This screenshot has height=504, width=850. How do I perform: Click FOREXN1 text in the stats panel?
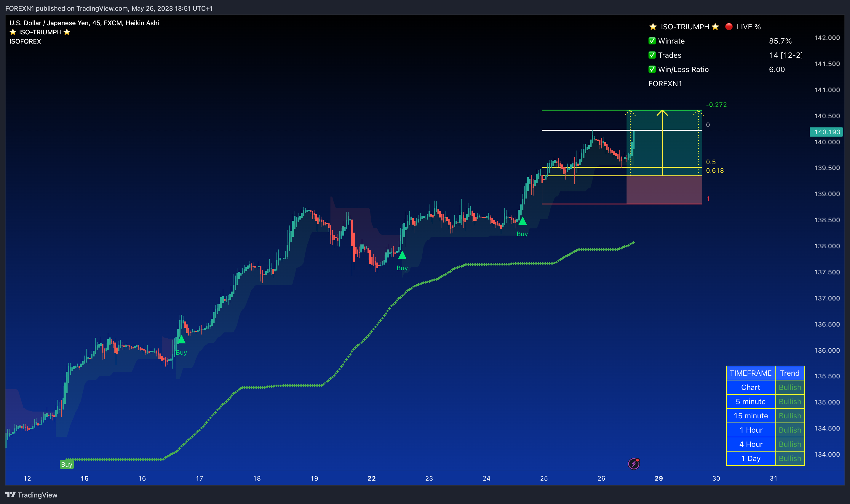click(665, 84)
